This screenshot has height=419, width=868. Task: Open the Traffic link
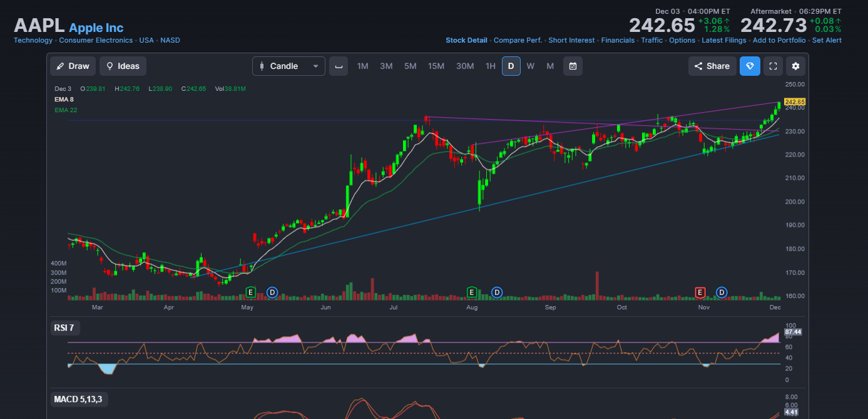[x=651, y=40]
